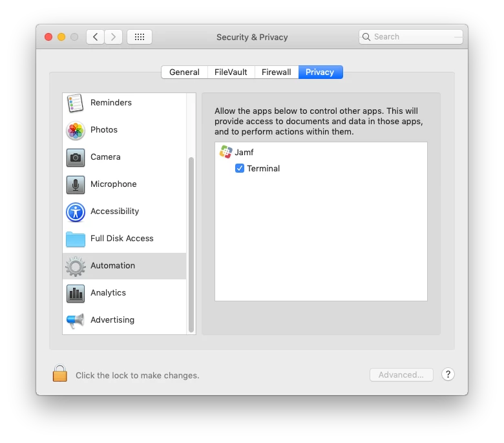Go forward with the right chevron
Viewport: 504px width, 443px height.
tap(113, 37)
